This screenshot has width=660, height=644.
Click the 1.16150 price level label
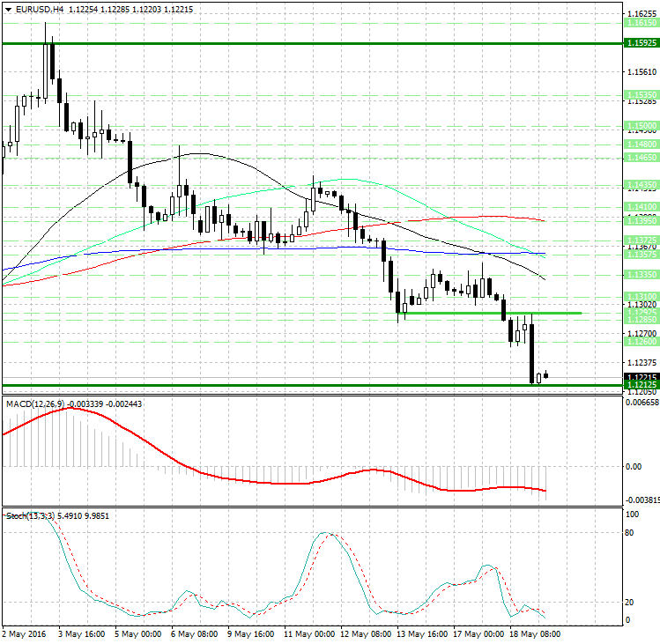coord(640,26)
